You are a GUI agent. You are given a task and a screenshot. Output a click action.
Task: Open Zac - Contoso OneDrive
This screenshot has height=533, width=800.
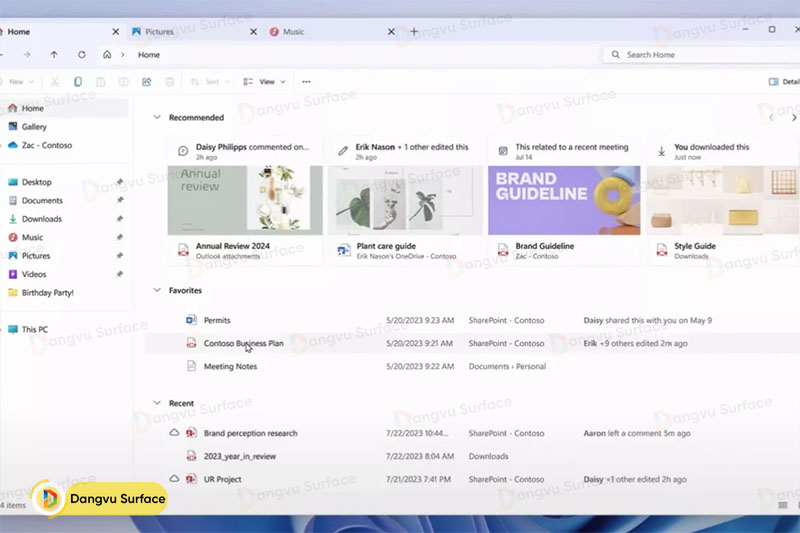pyautogui.click(x=64, y=145)
